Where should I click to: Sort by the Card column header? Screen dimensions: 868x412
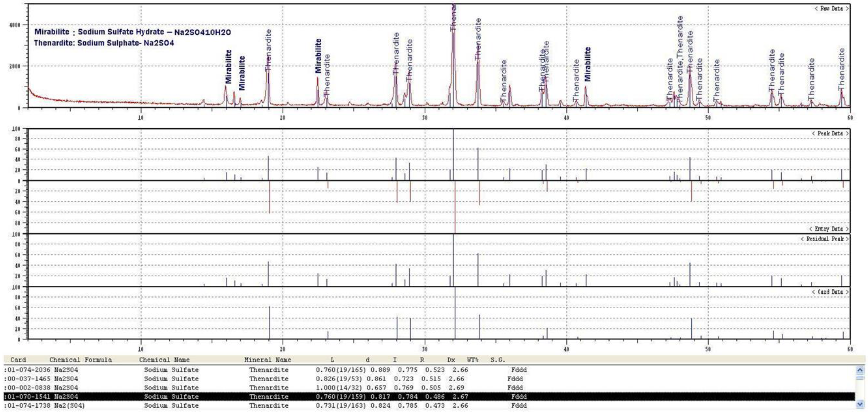pyautogui.click(x=18, y=360)
